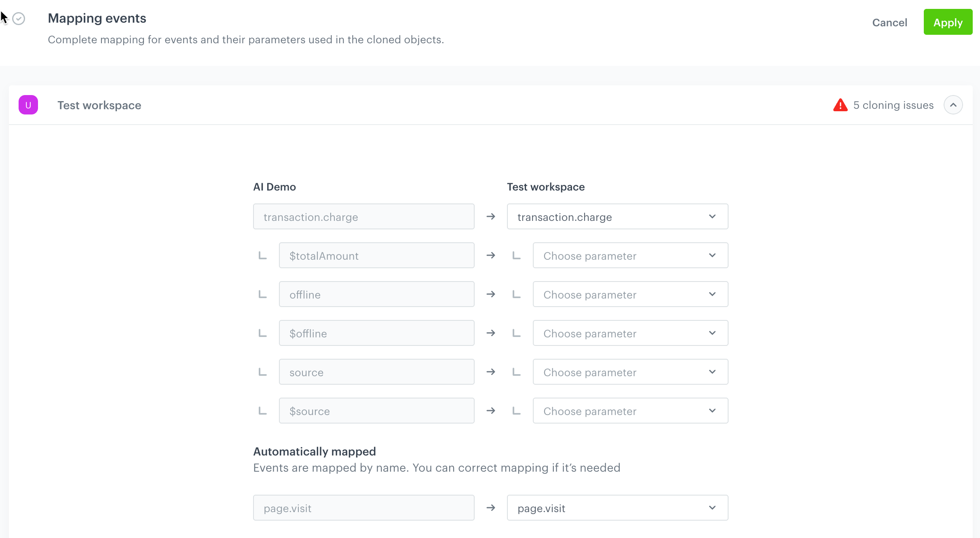Open the transaction.charge target event dropdown
Image resolution: width=980 pixels, height=538 pixels.
[617, 217]
